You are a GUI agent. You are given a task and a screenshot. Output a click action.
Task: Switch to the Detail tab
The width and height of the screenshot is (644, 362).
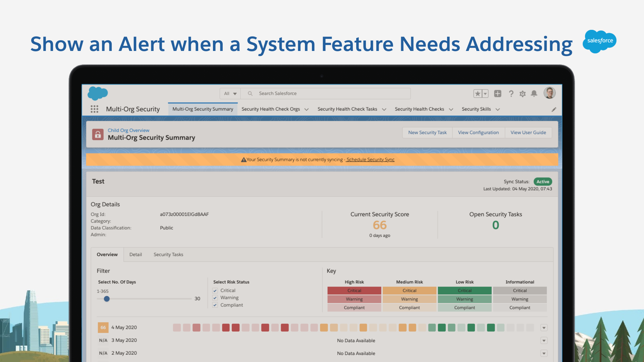pyautogui.click(x=136, y=254)
